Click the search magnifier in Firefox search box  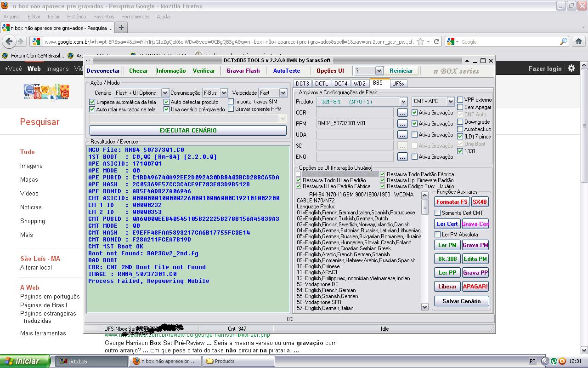pyautogui.click(x=564, y=41)
